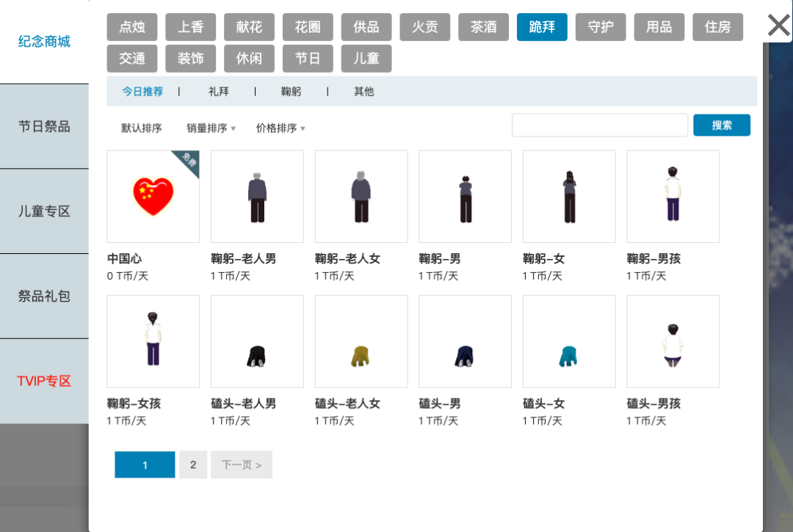The width and height of the screenshot is (793, 532).
Task: Pick the 磕头-女 kneeling icon
Action: tap(569, 341)
